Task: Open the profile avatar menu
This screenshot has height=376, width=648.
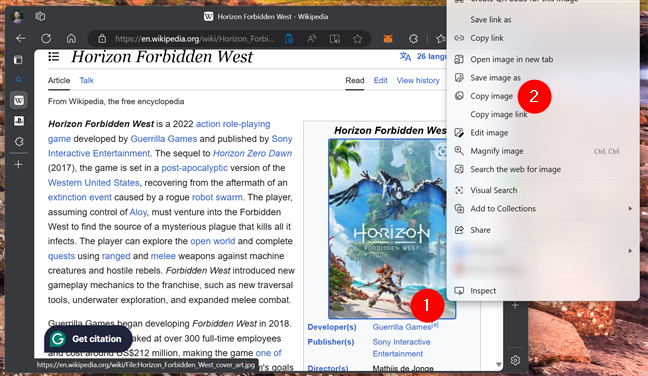Action: click(17, 17)
